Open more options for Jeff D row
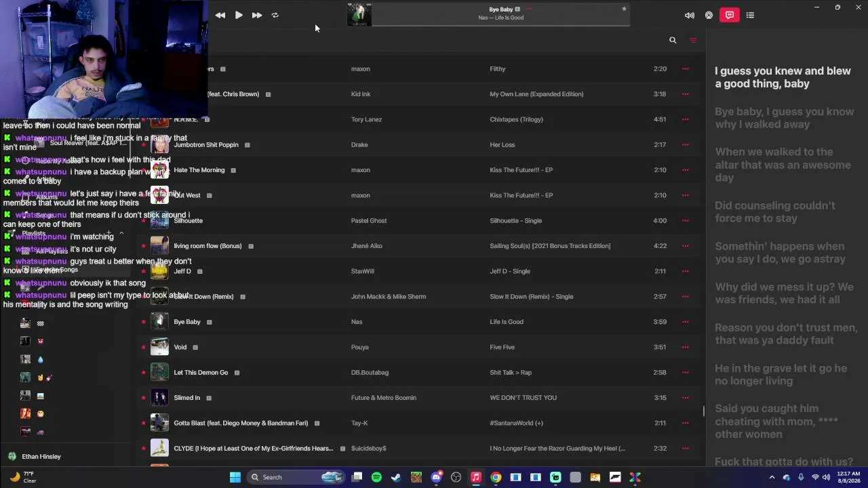868x488 pixels. 686,271
